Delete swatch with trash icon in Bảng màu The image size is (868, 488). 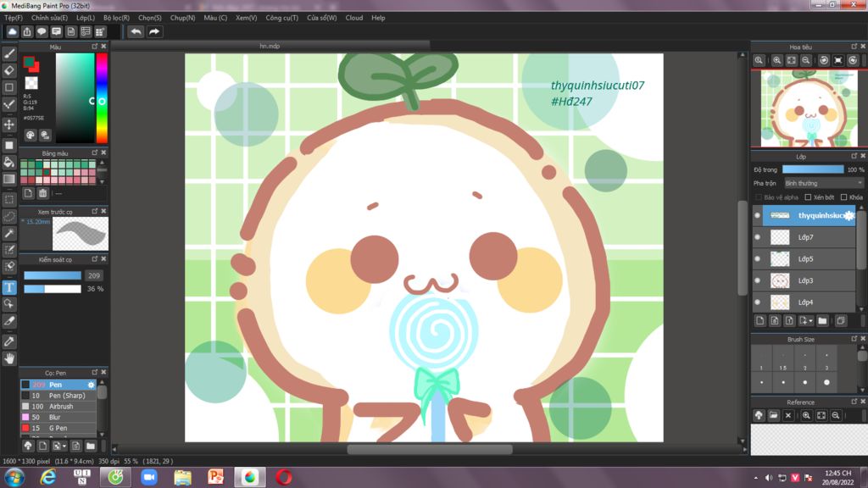(x=42, y=193)
